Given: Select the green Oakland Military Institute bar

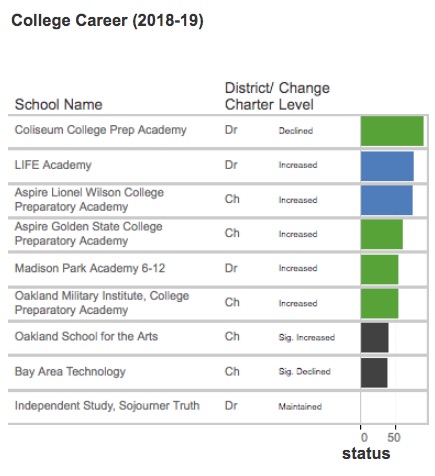Looking at the screenshot, I should click(x=379, y=304).
